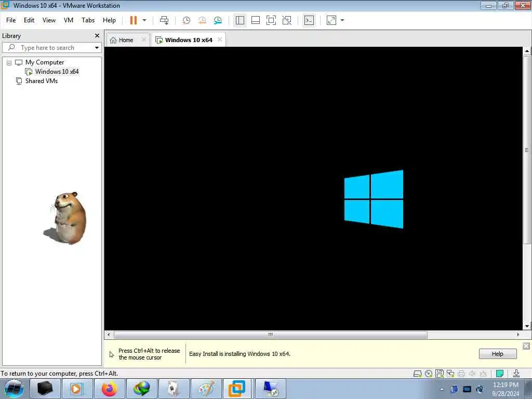The height and width of the screenshot is (399, 532).
Task: Click the Unity mode toolbar icon
Action: point(287,20)
